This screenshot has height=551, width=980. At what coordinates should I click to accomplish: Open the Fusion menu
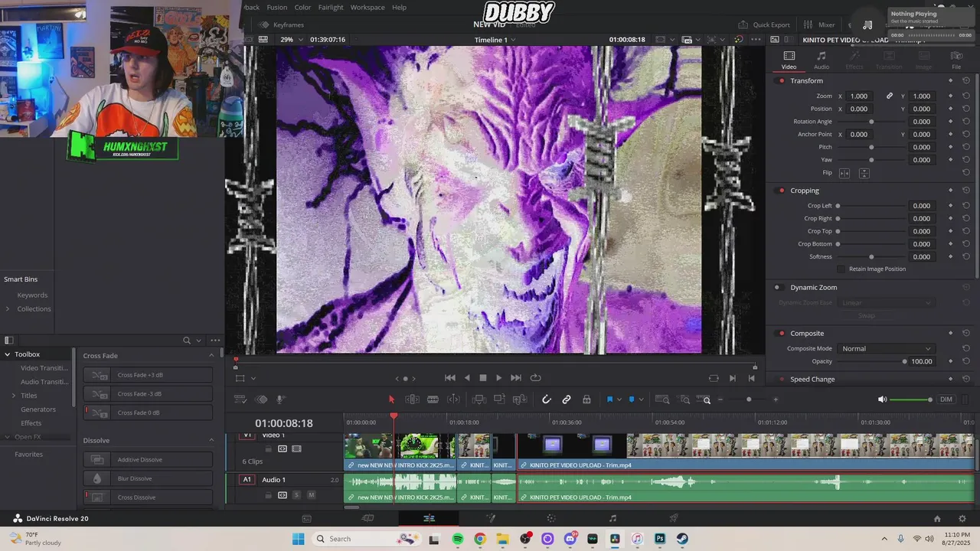click(x=277, y=7)
